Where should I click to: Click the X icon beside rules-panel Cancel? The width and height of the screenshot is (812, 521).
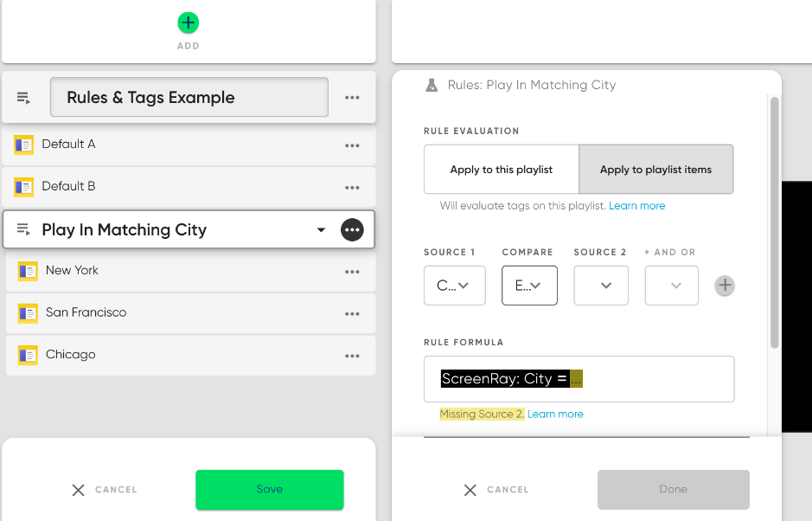(470, 490)
